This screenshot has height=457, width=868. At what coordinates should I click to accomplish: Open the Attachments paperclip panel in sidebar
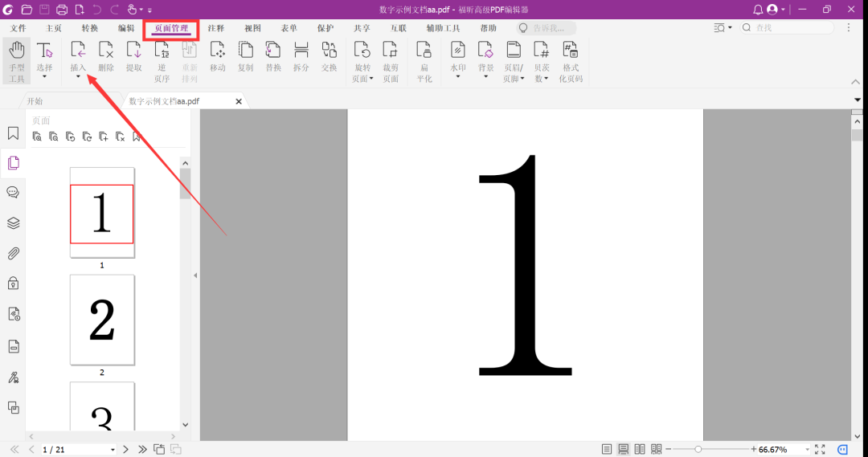[x=14, y=253]
